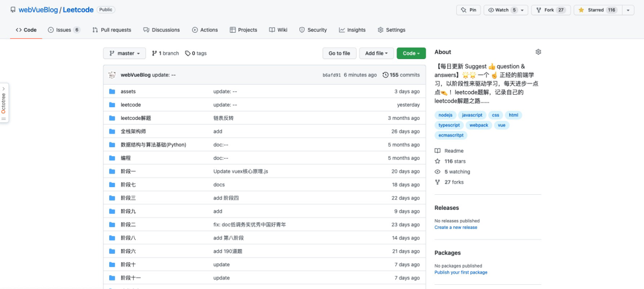The image size is (644, 289).
Task: Select the webpack topic tag
Action: click(x=479, y=125)
